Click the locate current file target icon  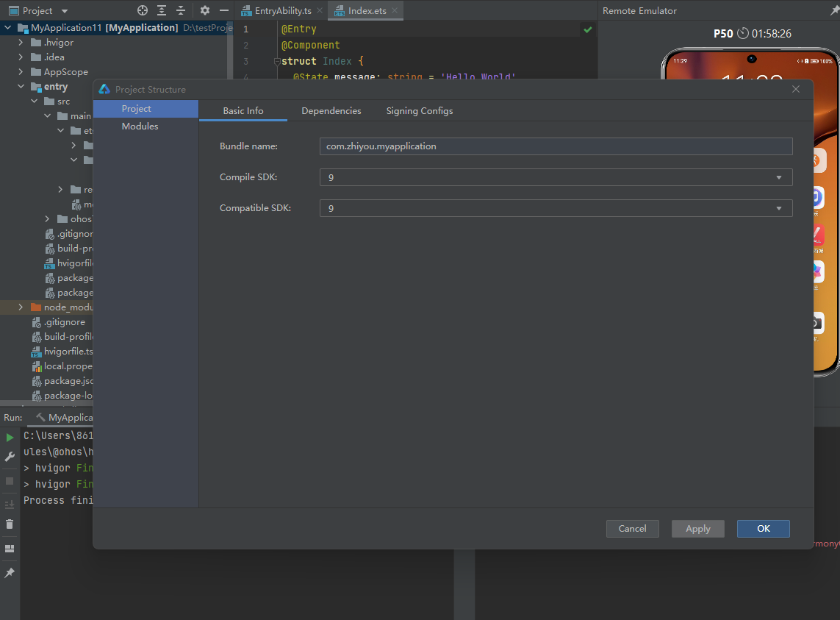[x=143, y=10]
